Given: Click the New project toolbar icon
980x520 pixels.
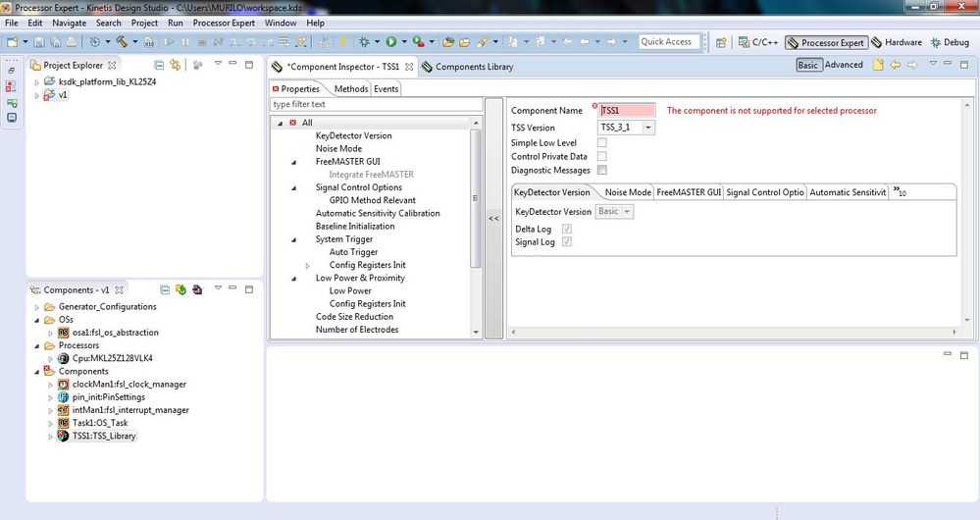Looking at the screenshot, I should (x=12, y=42).
